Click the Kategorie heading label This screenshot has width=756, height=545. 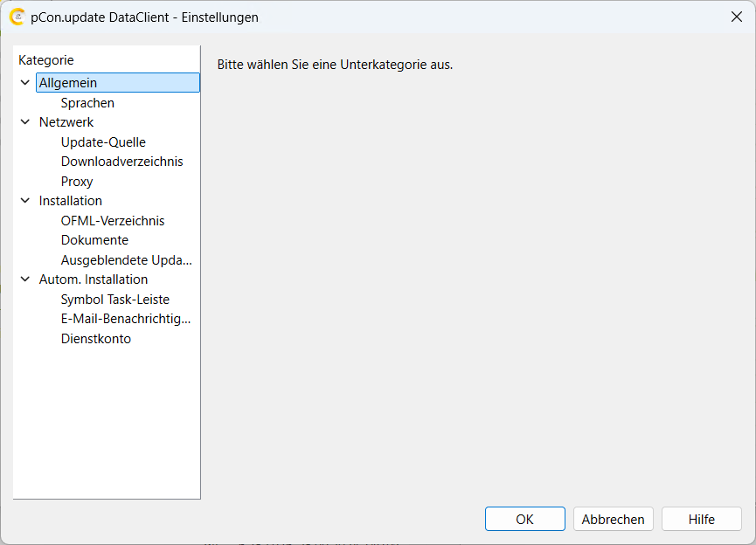click(46, 60)
